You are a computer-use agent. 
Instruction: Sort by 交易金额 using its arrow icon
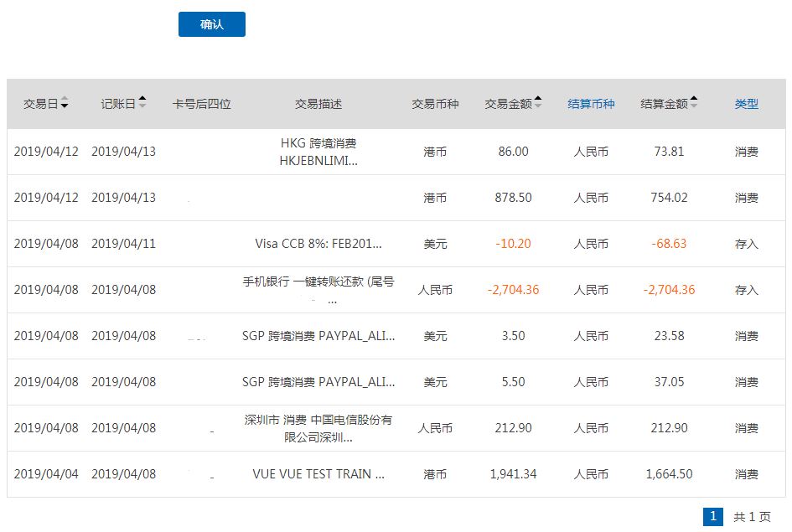(537, 104)
